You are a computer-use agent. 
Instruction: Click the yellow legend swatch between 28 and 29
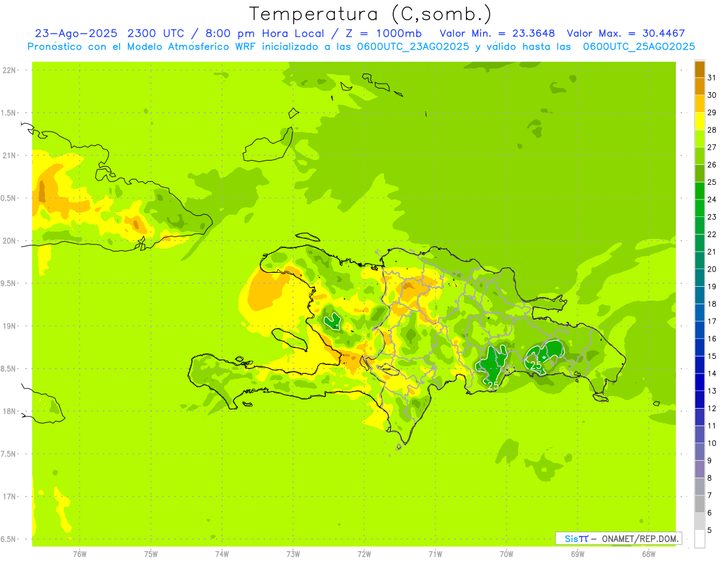point(699,121)
